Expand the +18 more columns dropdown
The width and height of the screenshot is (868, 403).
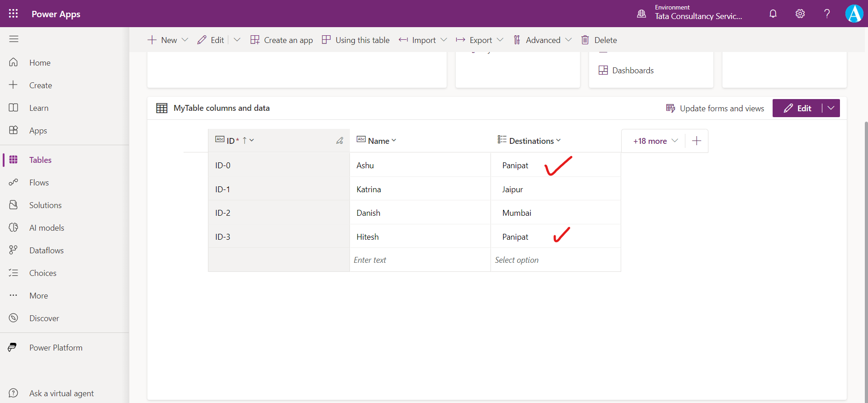[x=655, y=141]
